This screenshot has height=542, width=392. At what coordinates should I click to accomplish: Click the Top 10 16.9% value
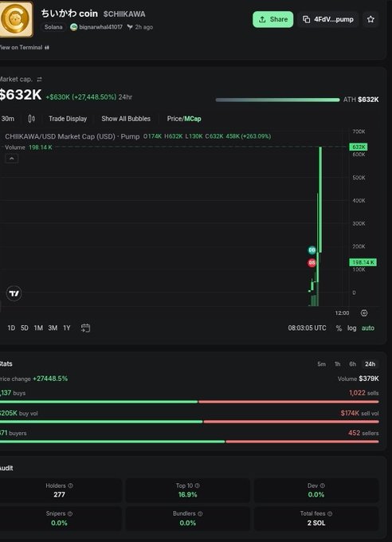click(x=188, y=495)
